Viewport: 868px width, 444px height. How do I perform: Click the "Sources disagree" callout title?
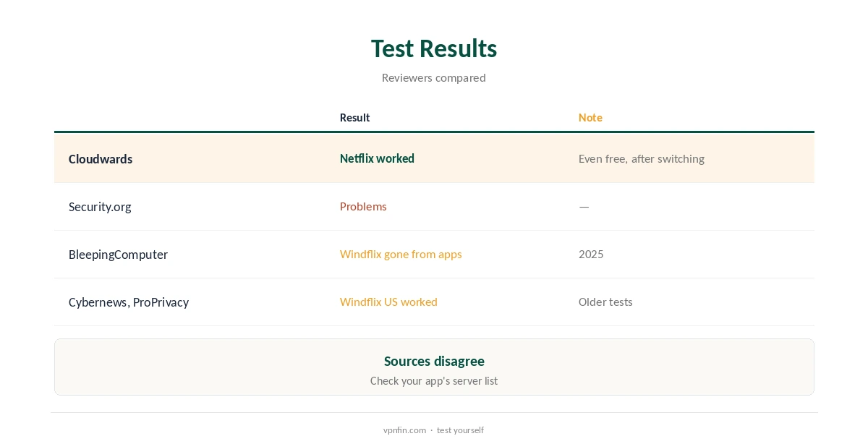434,361
